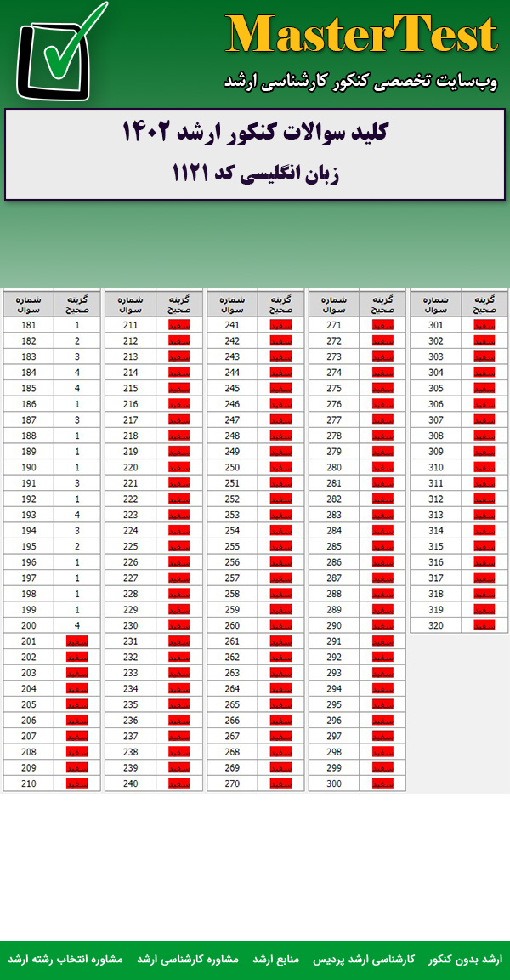Image resolution: width=510 pixels, height=980 pixels.
Task: Unlock the red answer cell for question 320
Action: [x=484, y=625]
